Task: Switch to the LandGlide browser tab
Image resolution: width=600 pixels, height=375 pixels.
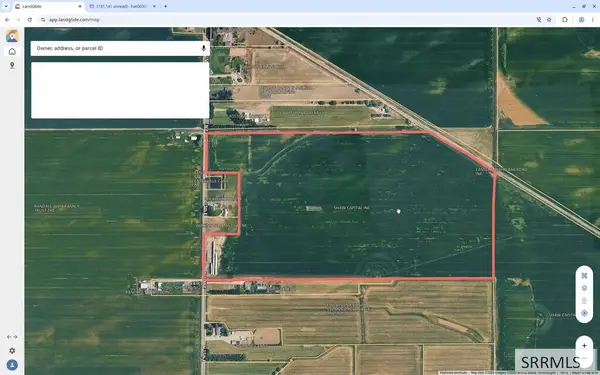Action: [49, 7]
